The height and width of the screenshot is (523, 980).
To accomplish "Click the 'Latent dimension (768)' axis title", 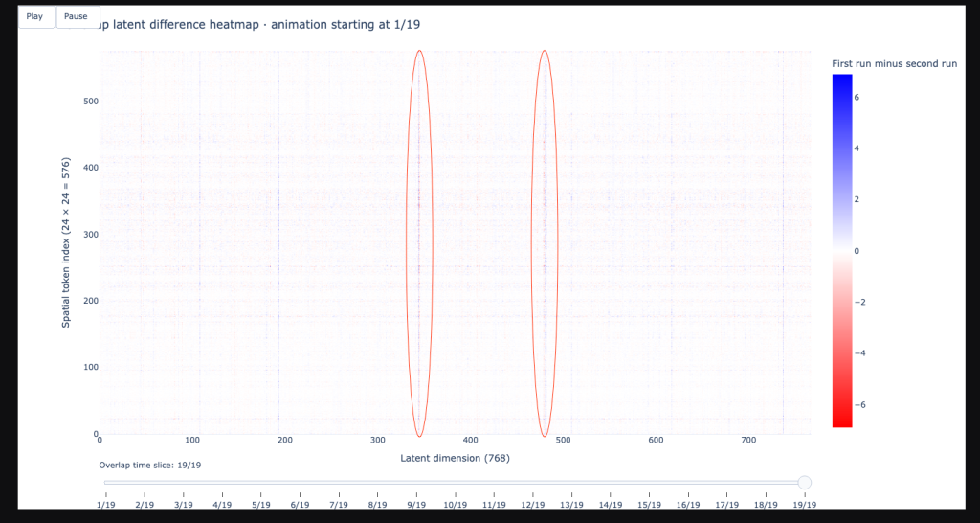I will click(455, 458).
